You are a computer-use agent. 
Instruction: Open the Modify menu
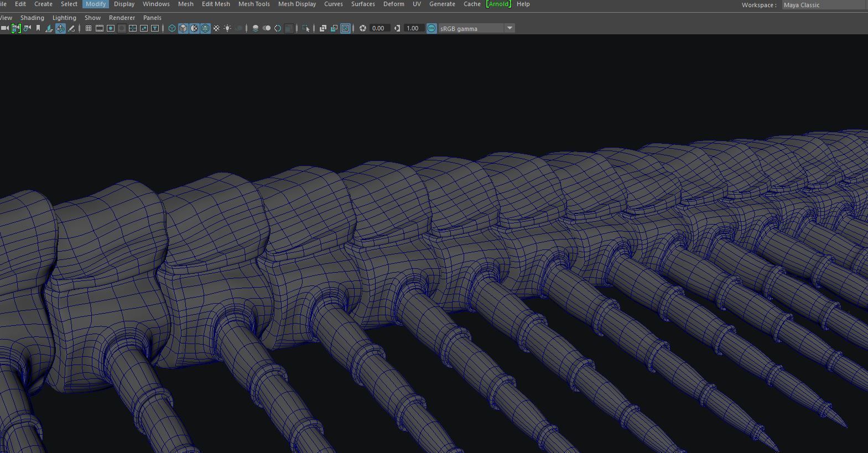tap(96, 4)
